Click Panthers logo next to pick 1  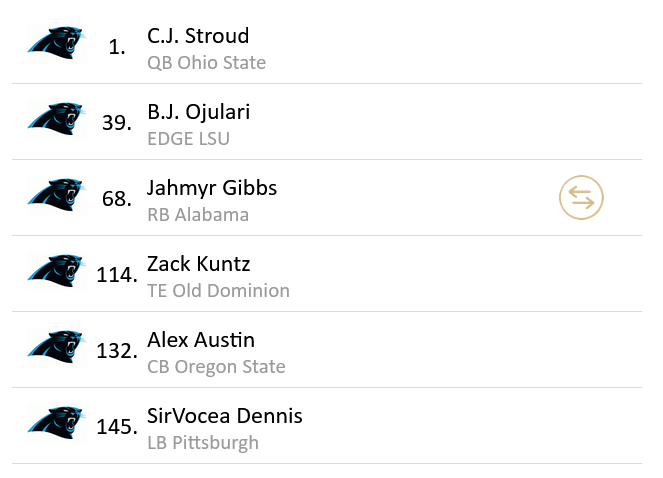click(x=56, y=44)
